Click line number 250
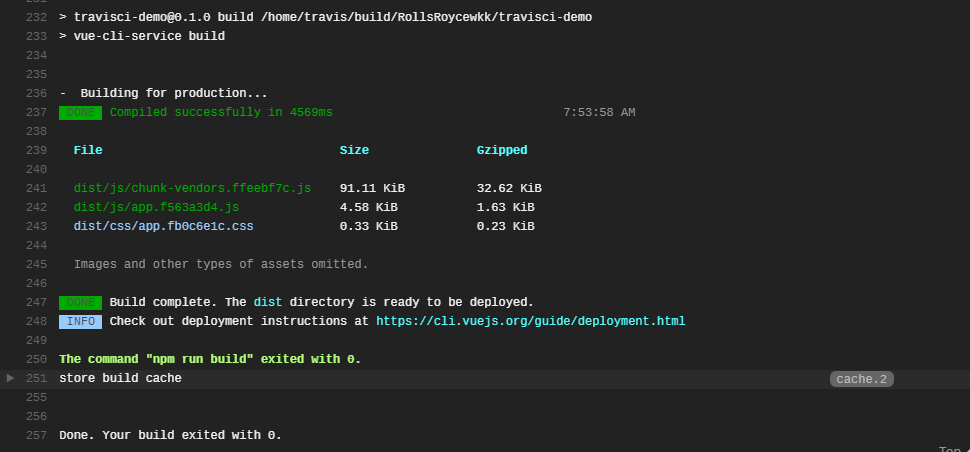Screen dimensions: 970x452 click(36, 359)
